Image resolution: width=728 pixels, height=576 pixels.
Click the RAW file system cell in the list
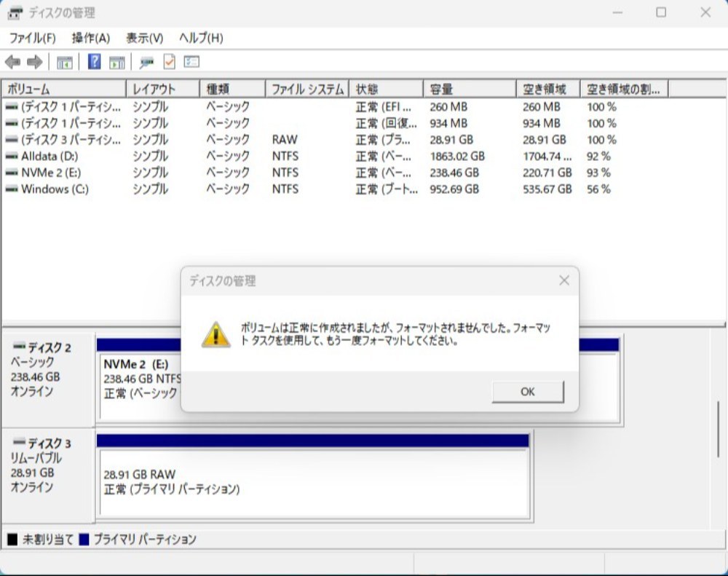(x=285, y=140)
